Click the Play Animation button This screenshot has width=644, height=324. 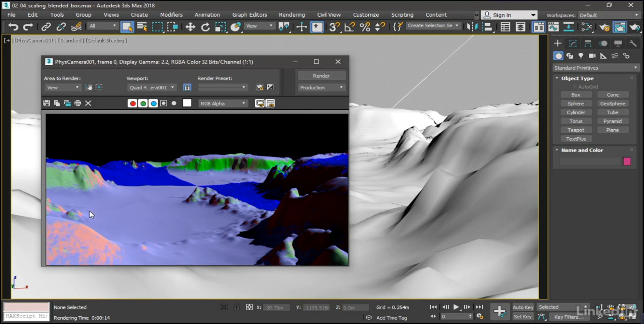[456, 307]
